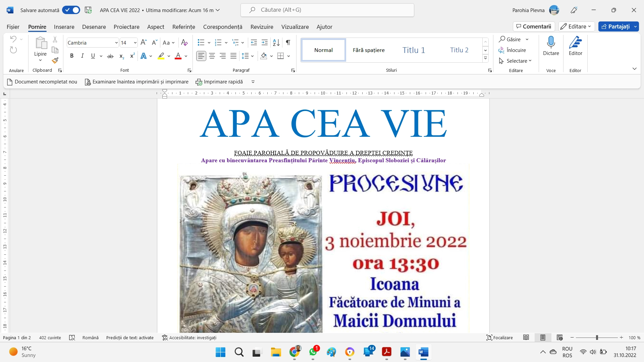Sort text alphabetically icon
Screen dimensions: 644x362
coord(276,43)
